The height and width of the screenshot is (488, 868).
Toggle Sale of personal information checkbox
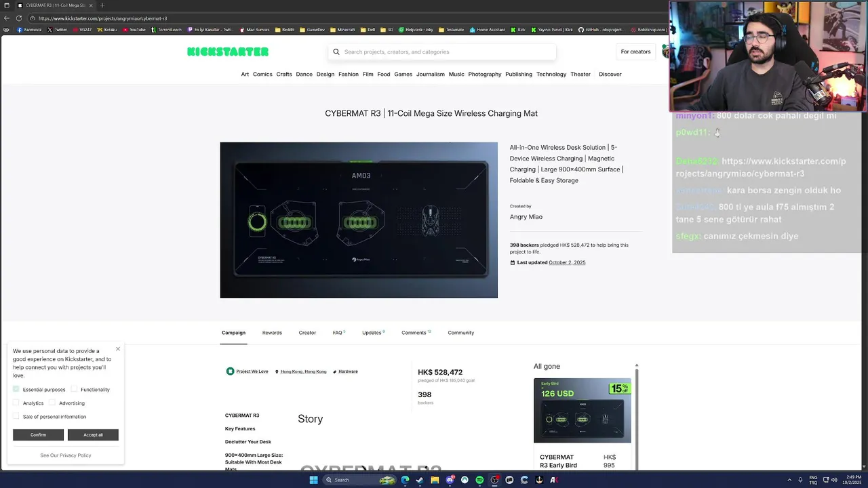click(16, 416)
